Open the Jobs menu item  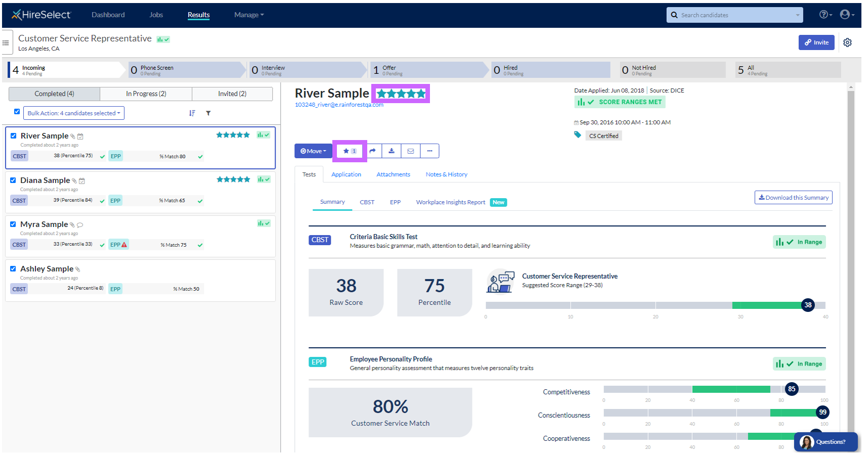tap(156, 15)
